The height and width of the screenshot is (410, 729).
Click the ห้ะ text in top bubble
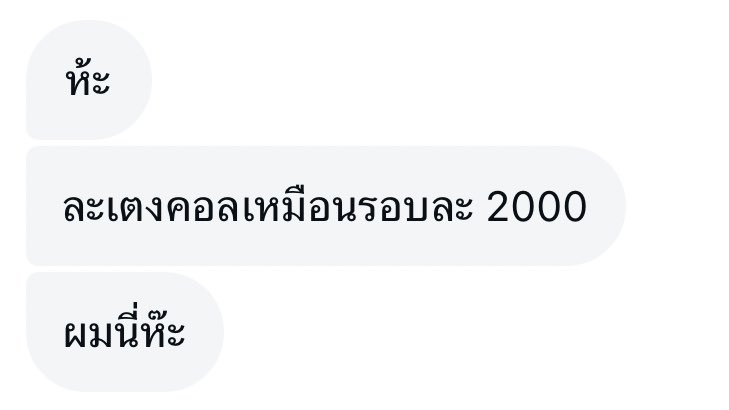point(88,78)
